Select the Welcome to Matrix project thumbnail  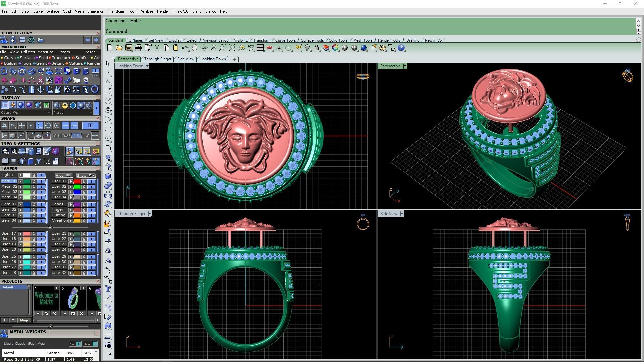pos(46,298)
